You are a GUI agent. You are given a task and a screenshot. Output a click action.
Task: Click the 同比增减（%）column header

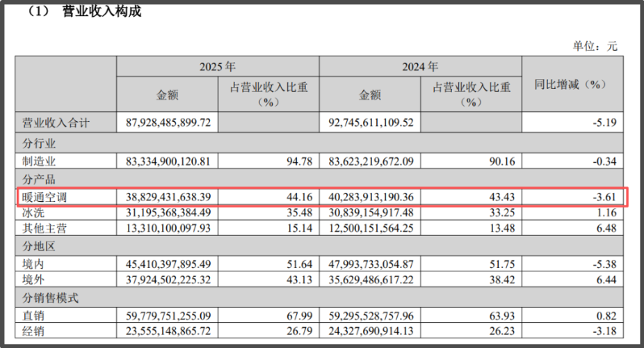pos(570,84)
